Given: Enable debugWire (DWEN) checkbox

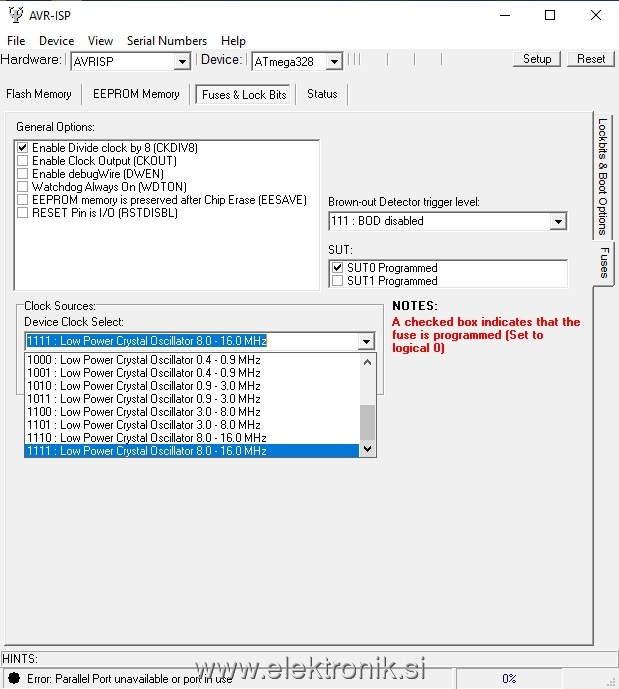Looking at the screenshot, I should (x=22, y=174).
